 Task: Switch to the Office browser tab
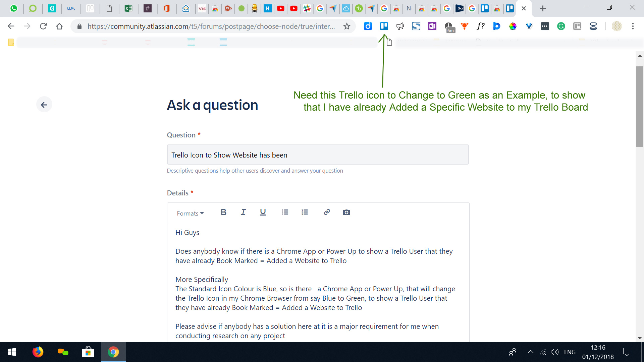coord(166,8)
